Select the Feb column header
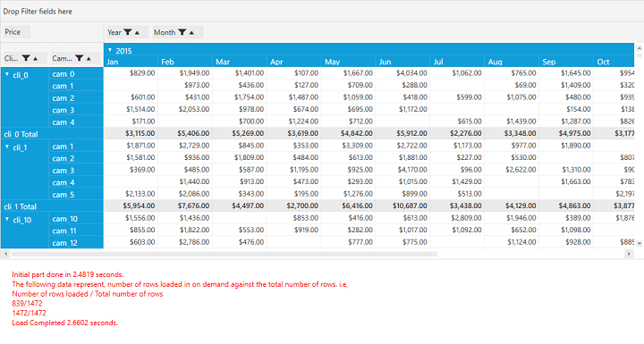 coord(185,62)
